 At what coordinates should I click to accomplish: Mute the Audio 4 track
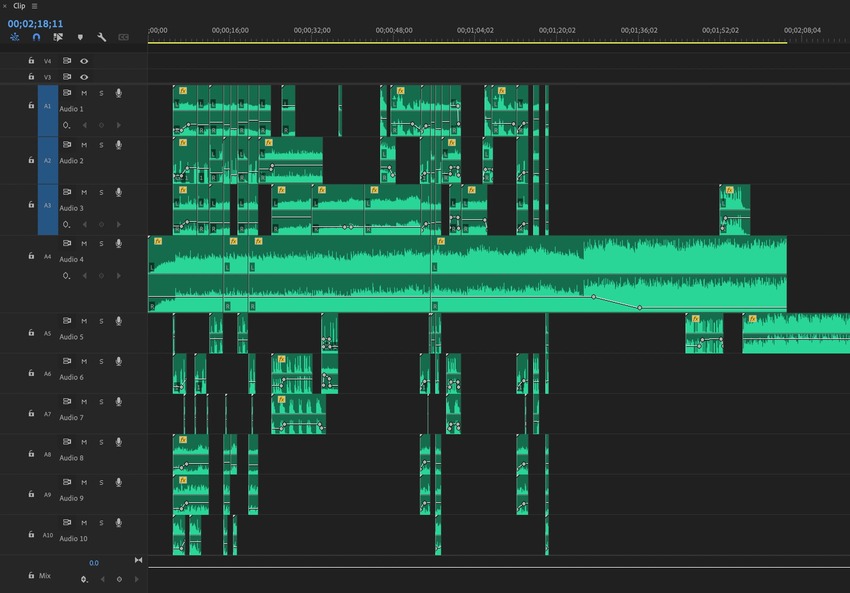[x=84, y=243]
